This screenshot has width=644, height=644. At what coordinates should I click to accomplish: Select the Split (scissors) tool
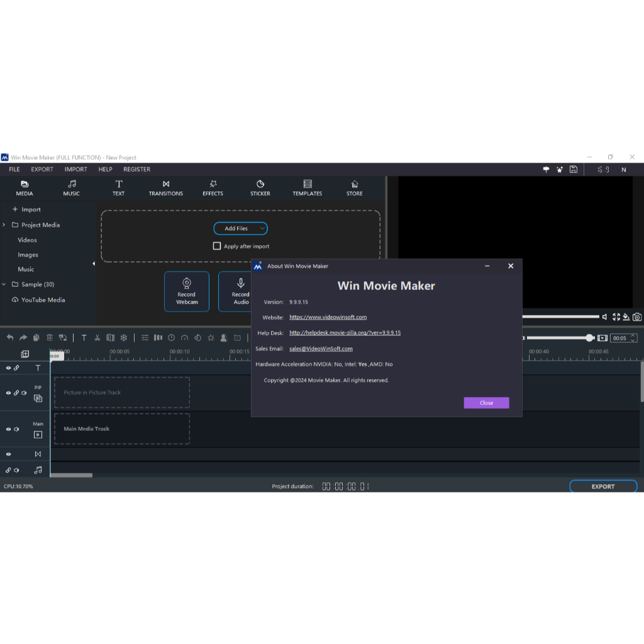97,338
